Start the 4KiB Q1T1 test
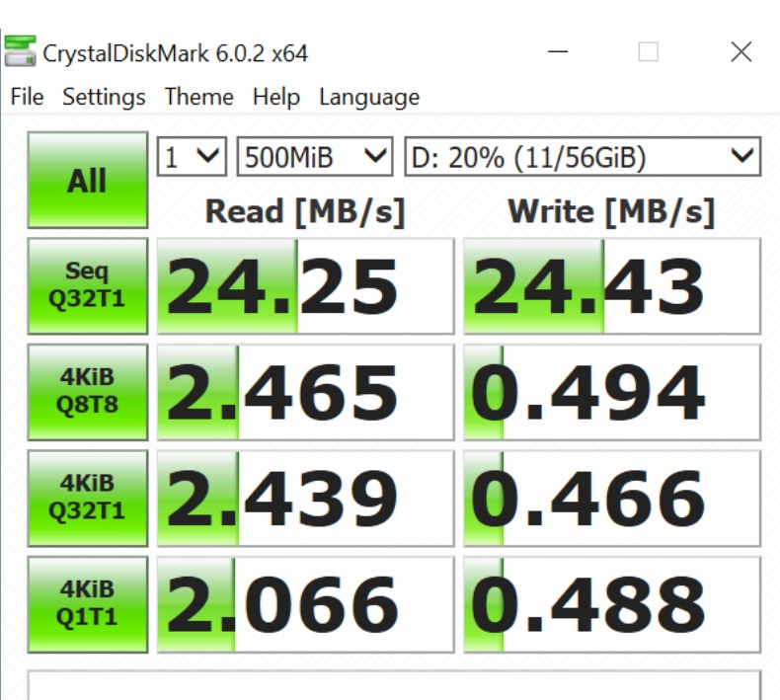This screenshot has height=700, width=780. pyautogui.click(x=87, y=604)
